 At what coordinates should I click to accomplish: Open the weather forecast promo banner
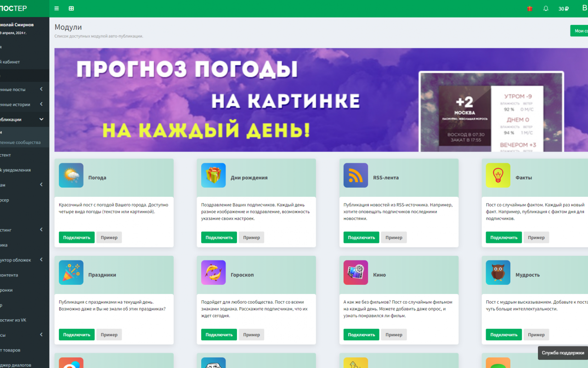click(321, 100)
